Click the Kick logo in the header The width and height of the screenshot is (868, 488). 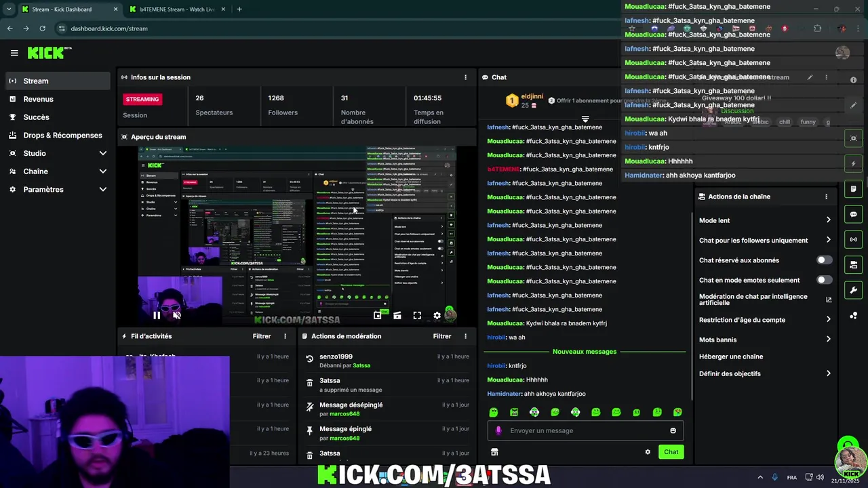point(49,53)
